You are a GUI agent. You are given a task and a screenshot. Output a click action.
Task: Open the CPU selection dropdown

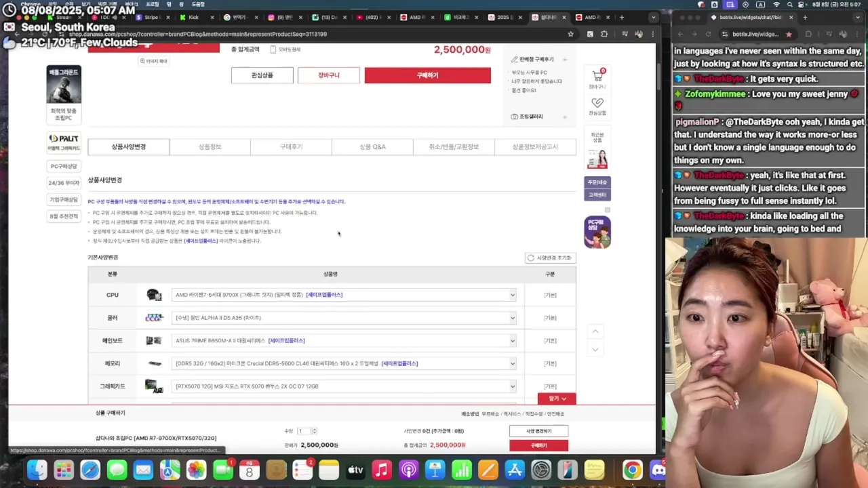click(344, 295)
